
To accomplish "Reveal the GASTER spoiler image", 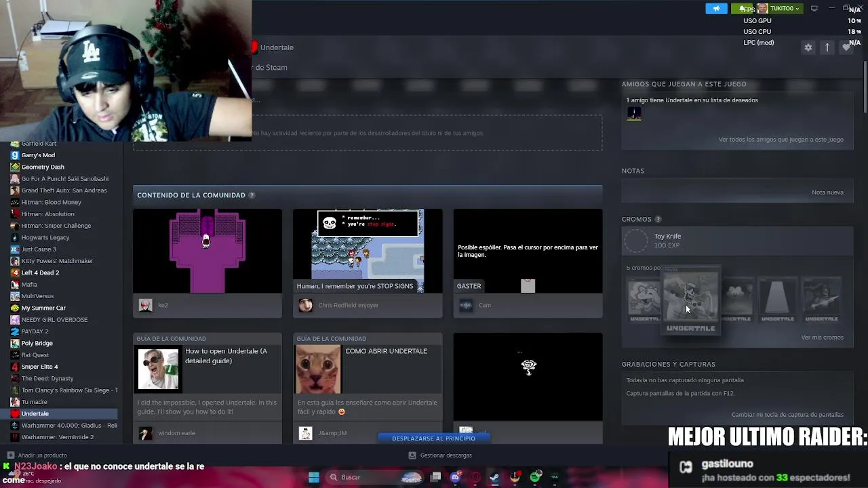I will pyautogui.click(x=528, y=251).
